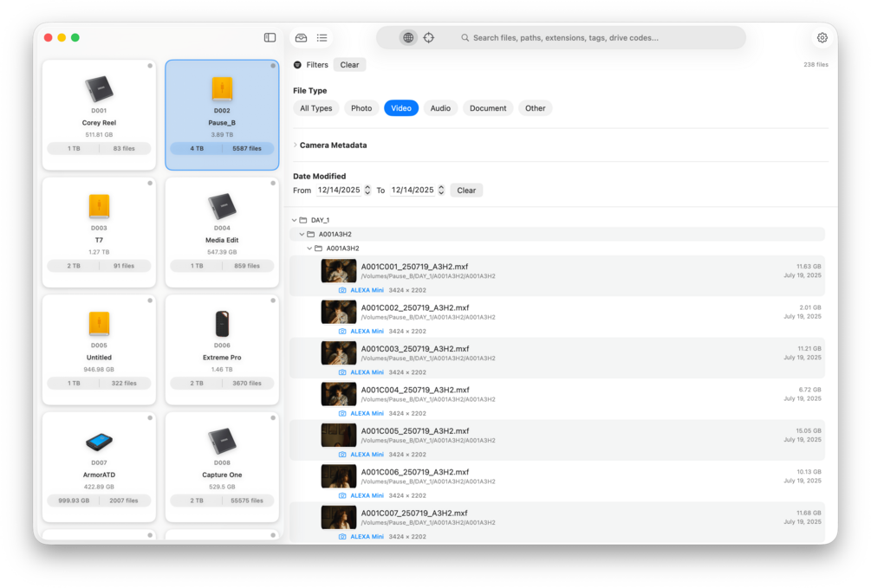Click the status dot on Corey Reel card
Screen dimensions: 871x588
click(x=150, y=66)
